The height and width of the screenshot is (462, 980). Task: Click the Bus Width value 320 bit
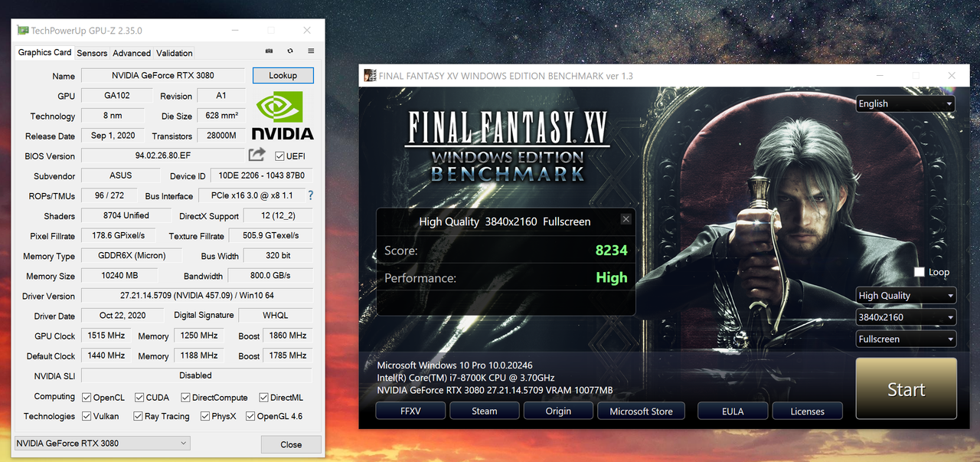278,256
